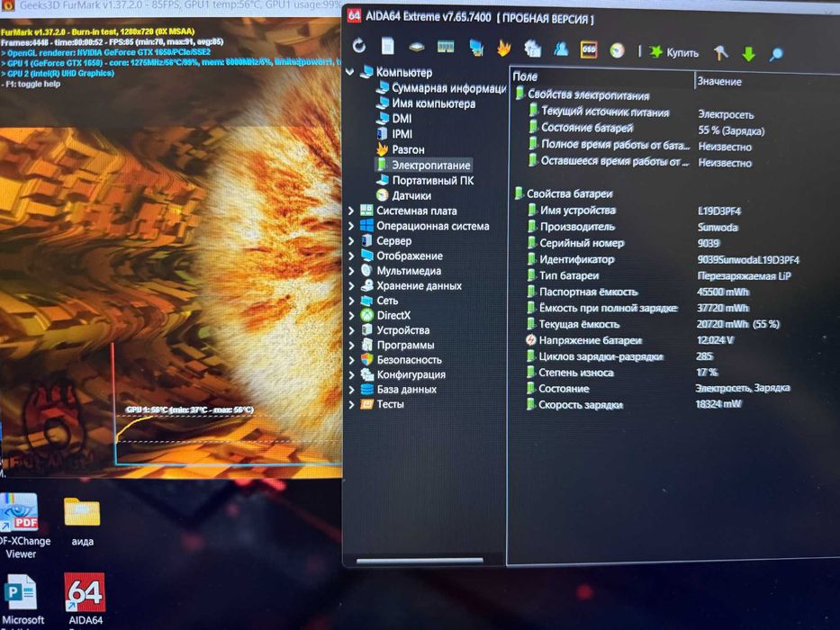Viewport: 840px width, 630px height.
Task: Open the Microsoft Publisher desktop shortcut
Action: click(22, 600)
